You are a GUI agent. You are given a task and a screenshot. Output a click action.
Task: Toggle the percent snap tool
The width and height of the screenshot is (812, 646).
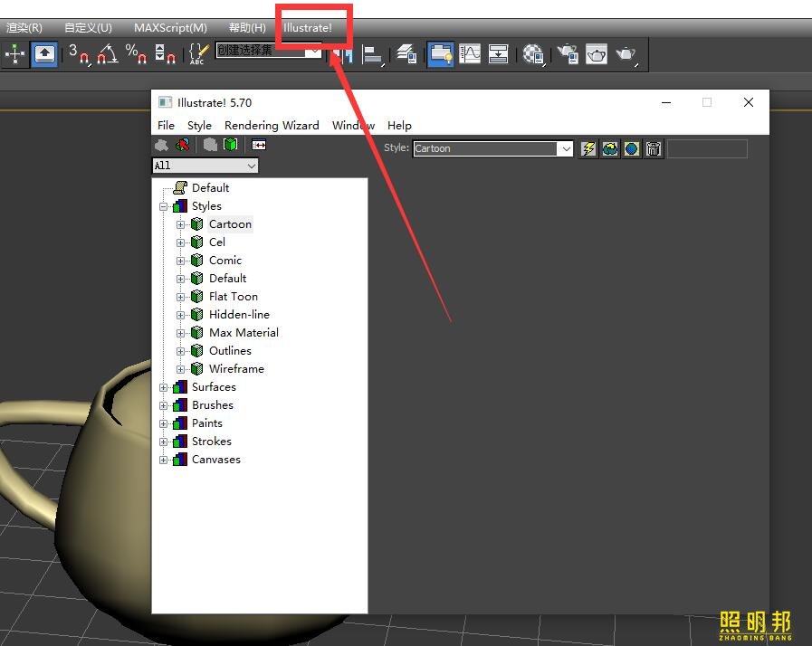coord(136,54)
